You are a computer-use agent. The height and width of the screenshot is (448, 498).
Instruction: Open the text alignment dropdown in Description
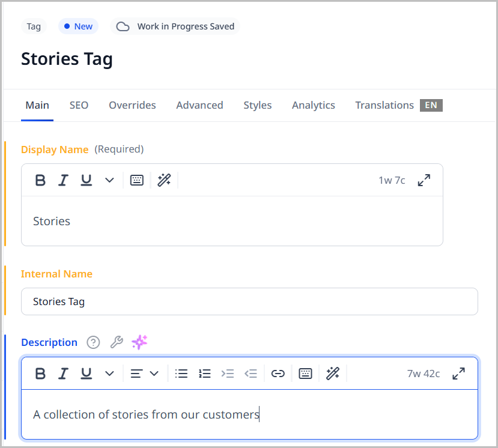coord(144,374)
